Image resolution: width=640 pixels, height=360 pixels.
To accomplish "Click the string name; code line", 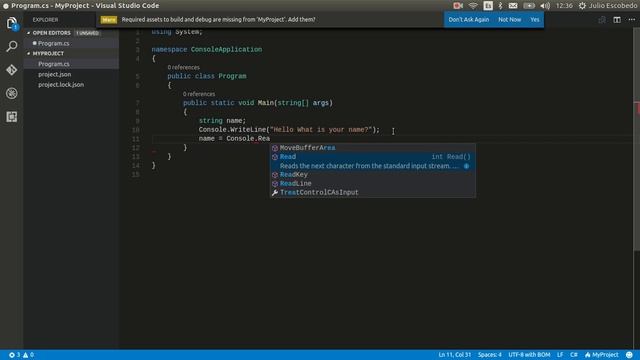I will point(222,121).
